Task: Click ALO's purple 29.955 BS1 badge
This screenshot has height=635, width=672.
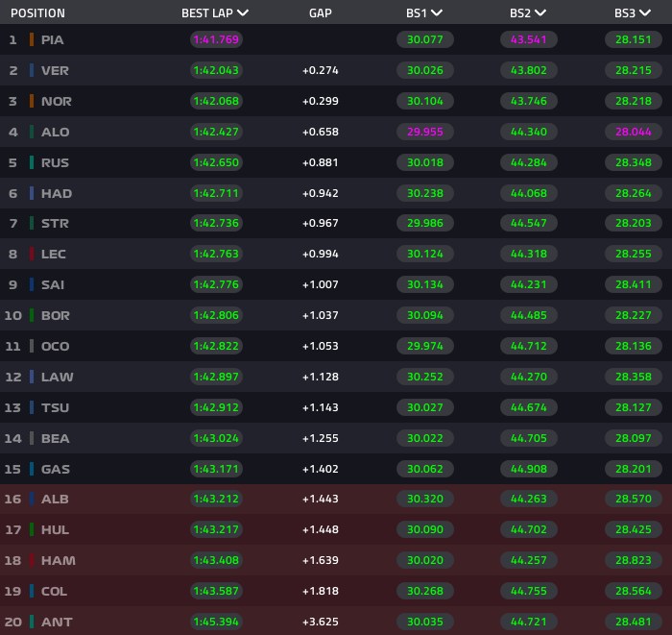Action: (x=424, y=132)
